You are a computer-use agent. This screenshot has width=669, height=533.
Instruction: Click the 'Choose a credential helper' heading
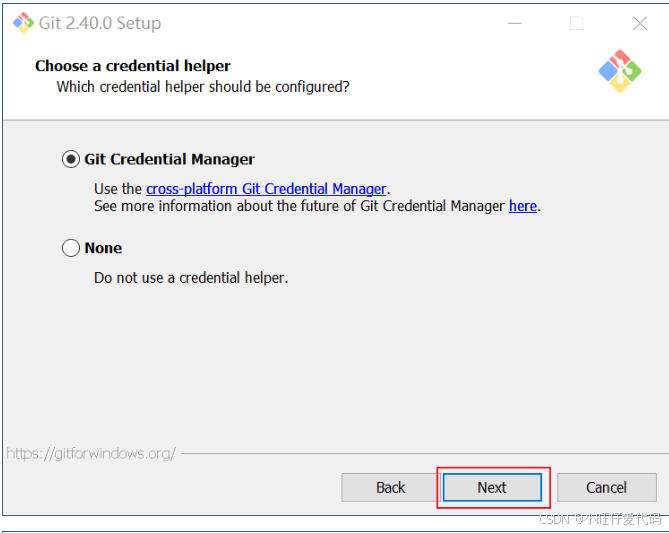(x=133, y=66)
